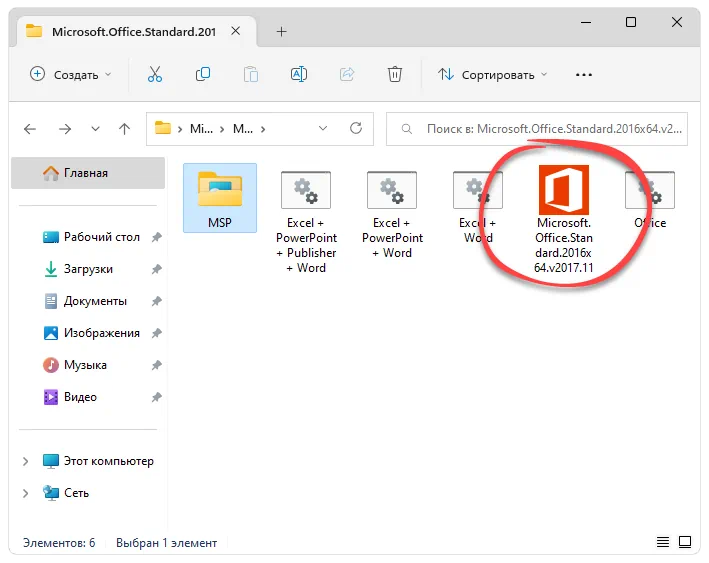Image resolution: width=709 pixels, height=563 pixels.
Task: Expand chevron after root folder icon
Action: coord(180,129)
